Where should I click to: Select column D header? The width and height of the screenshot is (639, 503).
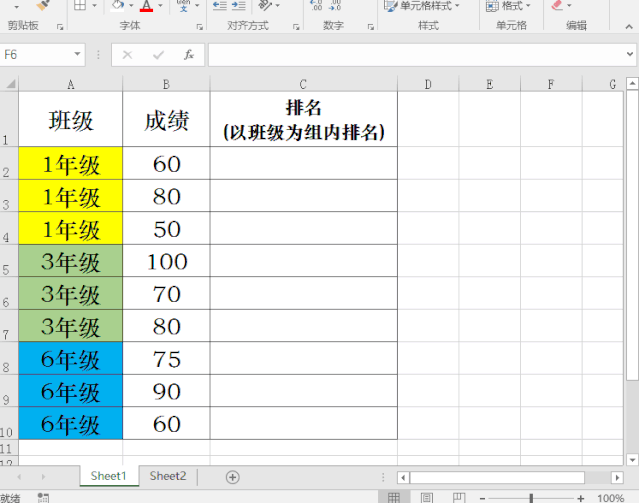pyautogui.click(x=428, y=84)
